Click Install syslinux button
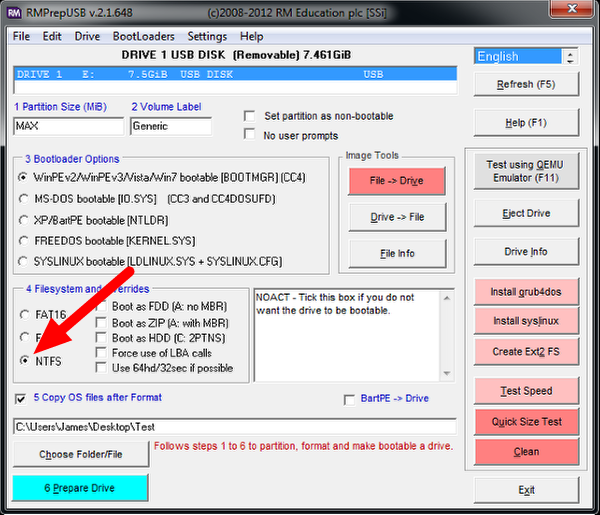The image size is (600, 515). [526, 321]
